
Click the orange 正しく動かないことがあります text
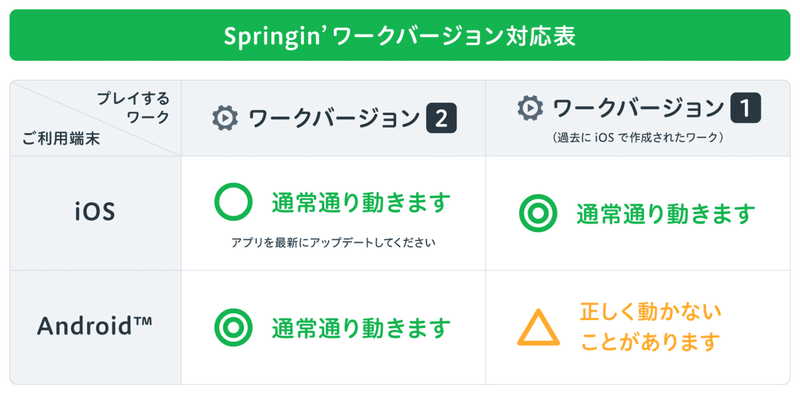[651, 327]
